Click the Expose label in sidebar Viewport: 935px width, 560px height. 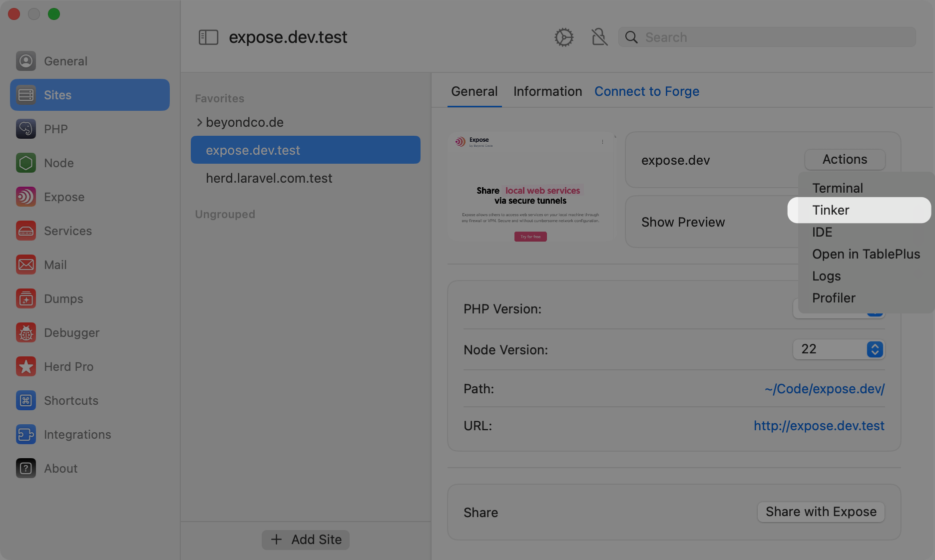pyautogui.click(x=64, y=197)
